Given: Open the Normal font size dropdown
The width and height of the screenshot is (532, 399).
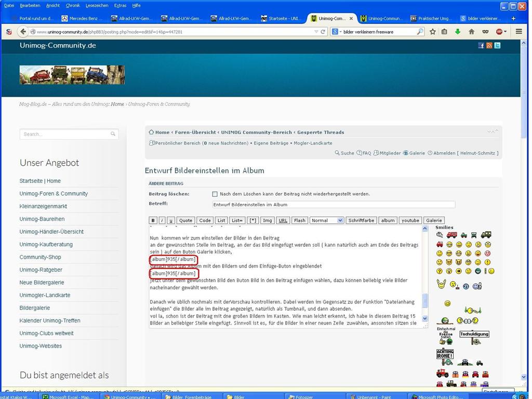Looking at the screenshot, I should click(x=327, y=220).
